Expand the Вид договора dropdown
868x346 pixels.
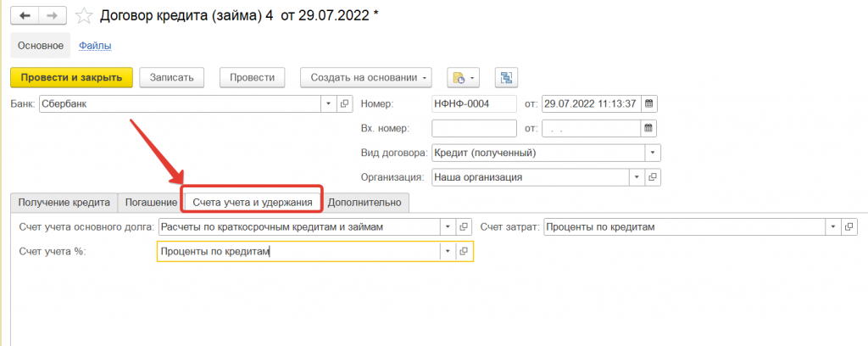click(x=652, y=153)
